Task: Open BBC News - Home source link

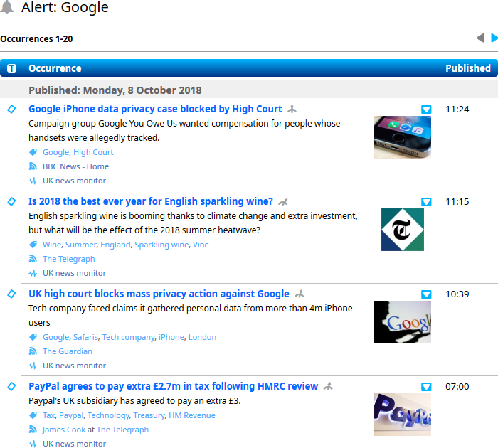Action: tap(75, 166)
